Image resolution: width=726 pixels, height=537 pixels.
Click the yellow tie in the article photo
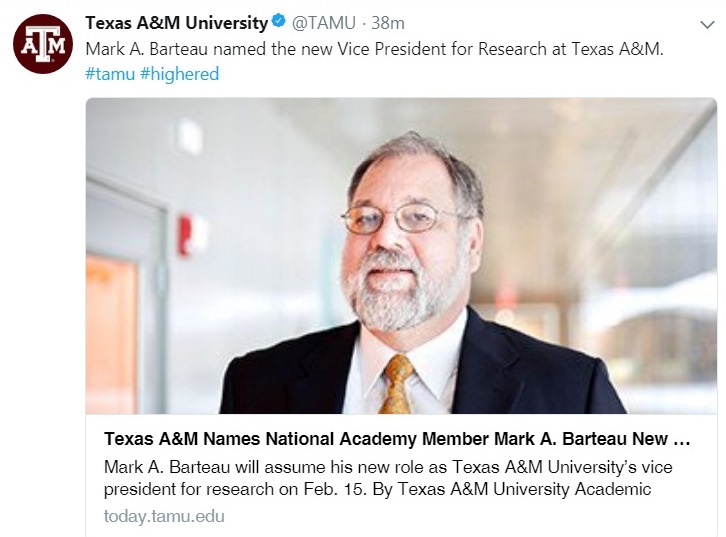tap(397, 383)
